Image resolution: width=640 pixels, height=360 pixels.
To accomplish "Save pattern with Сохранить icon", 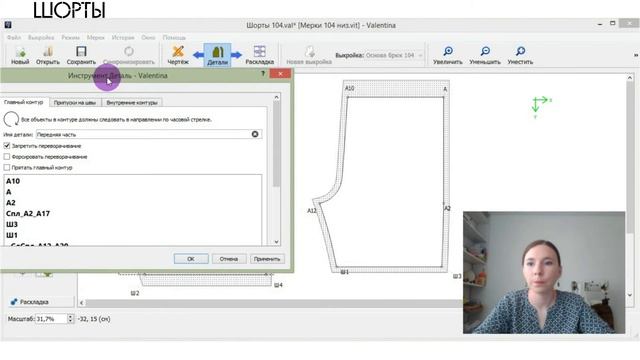I will (81, 56).
